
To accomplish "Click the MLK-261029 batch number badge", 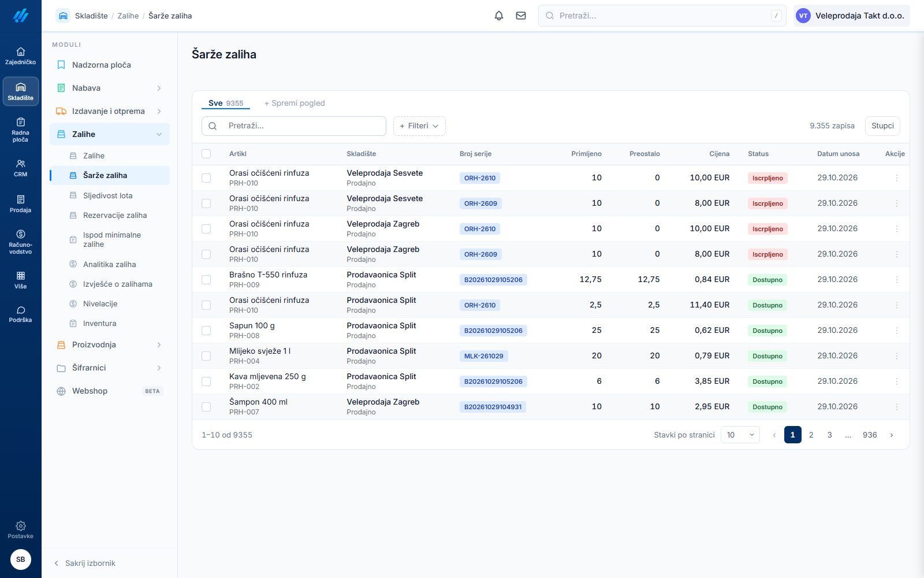I will click(484, 356).
